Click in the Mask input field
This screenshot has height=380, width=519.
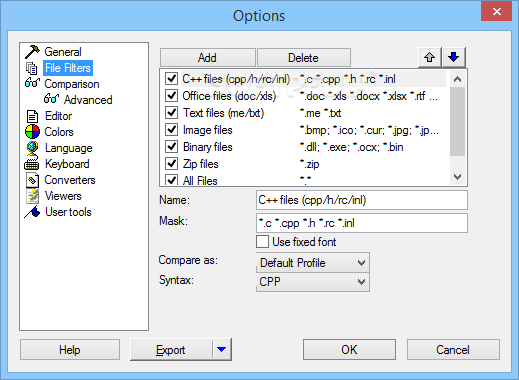pyautogui.click(x=362, y=223)
